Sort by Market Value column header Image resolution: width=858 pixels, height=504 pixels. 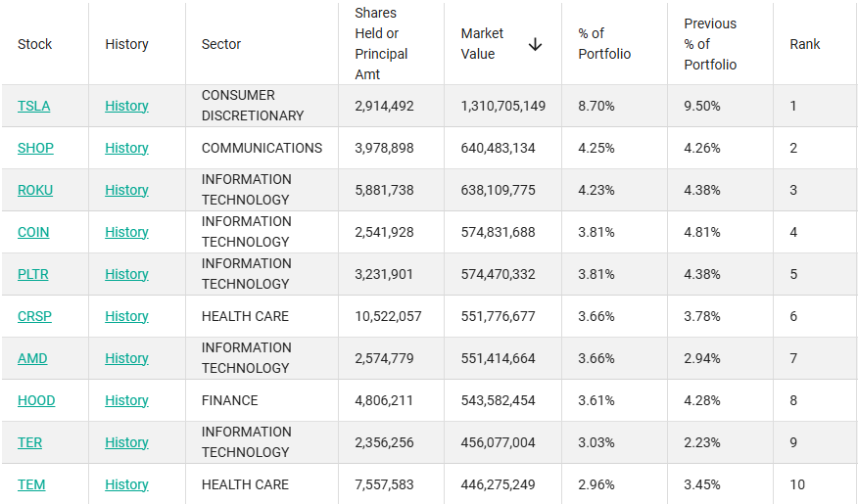pos(482,44)
